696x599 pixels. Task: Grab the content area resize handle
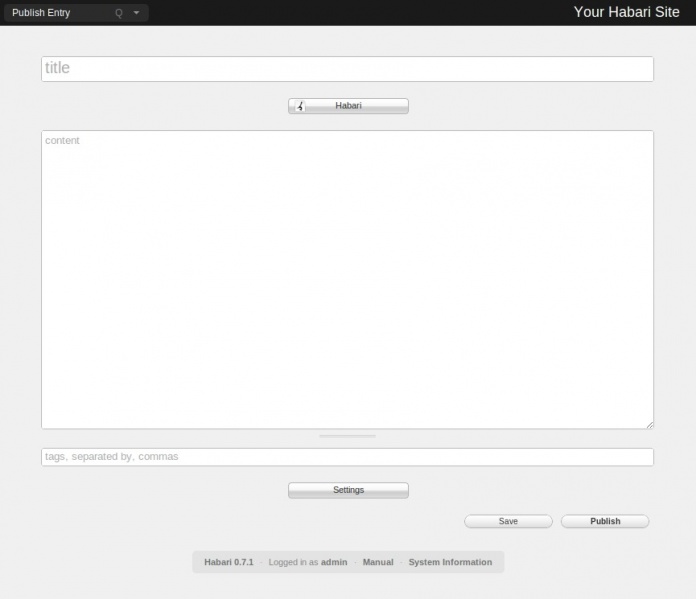(650, 425)
